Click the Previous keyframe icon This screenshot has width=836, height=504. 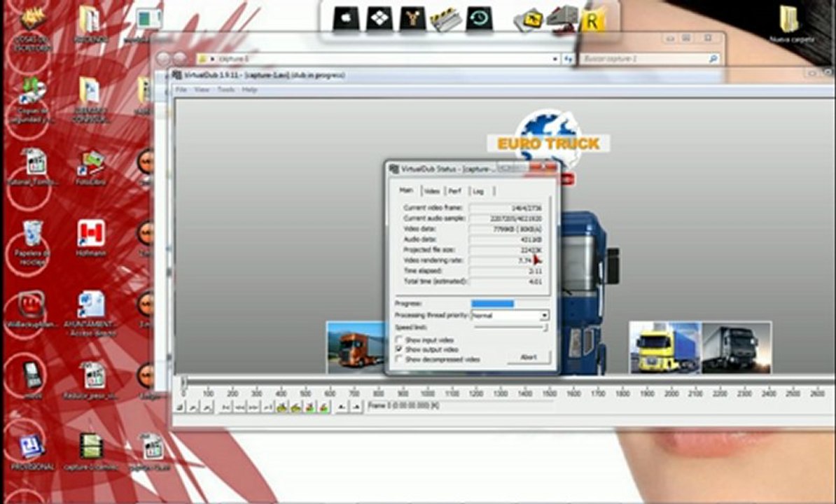click(281, 407)
